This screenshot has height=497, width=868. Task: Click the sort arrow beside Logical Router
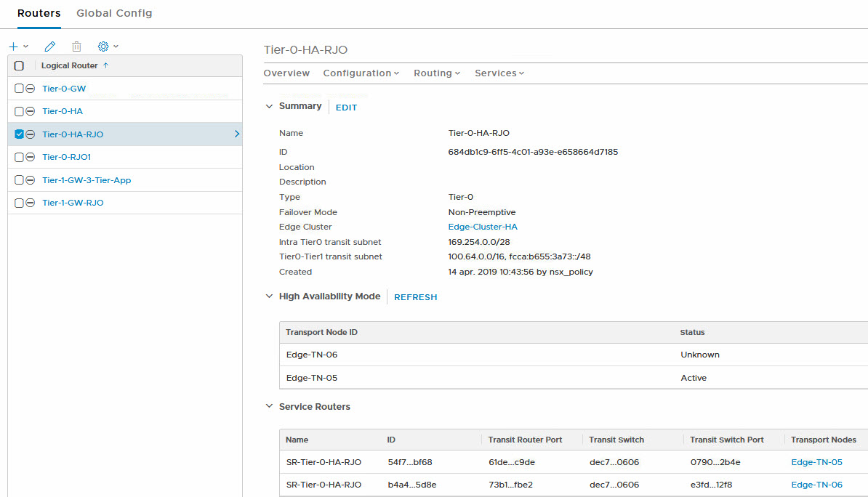(x=106, y=65)
